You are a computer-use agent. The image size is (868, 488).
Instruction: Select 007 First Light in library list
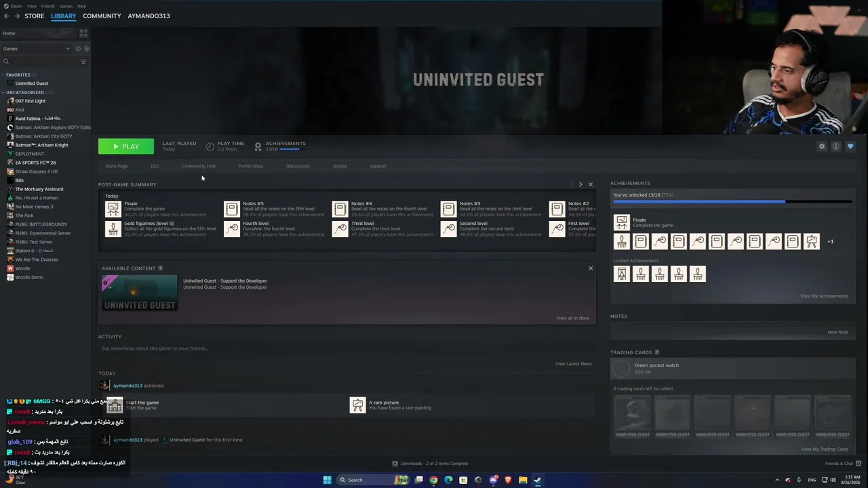click(31, 101)
